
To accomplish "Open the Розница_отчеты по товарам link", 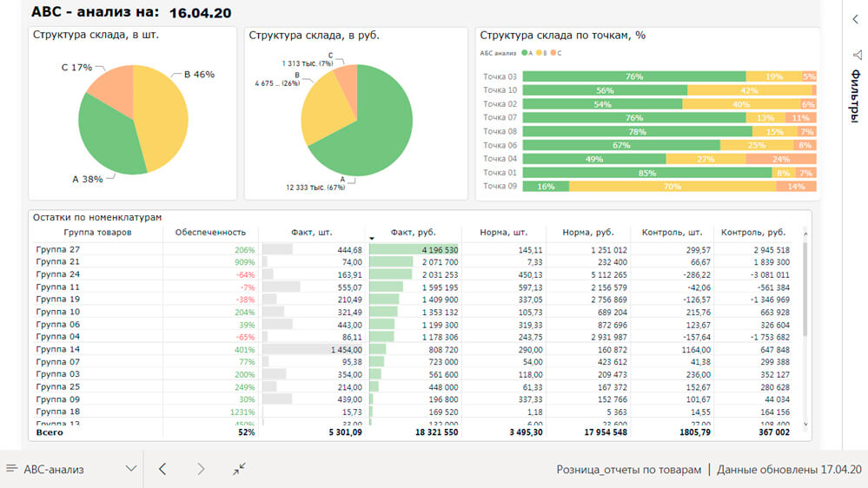I will (628, 470).
